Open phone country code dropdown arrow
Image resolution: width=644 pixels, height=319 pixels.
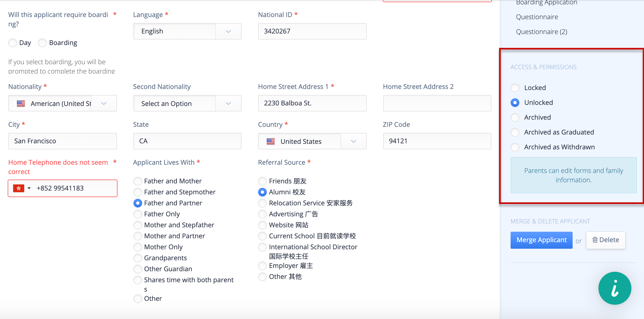coord(29,188)
